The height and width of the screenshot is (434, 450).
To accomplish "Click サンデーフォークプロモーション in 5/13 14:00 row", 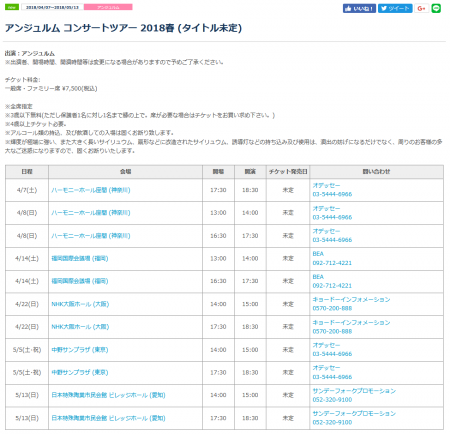I will click(x=354, y=391).
